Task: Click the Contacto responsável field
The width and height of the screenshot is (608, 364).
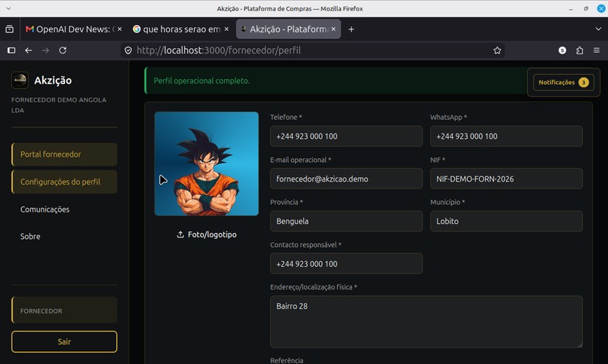Action: 346,264
